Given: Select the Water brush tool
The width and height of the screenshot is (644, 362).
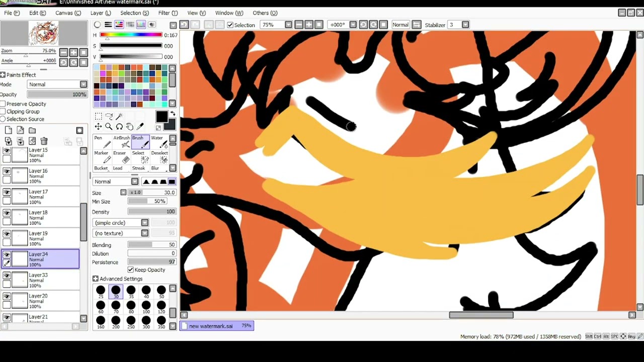Looking at the screenshot, I should point(158,142).
